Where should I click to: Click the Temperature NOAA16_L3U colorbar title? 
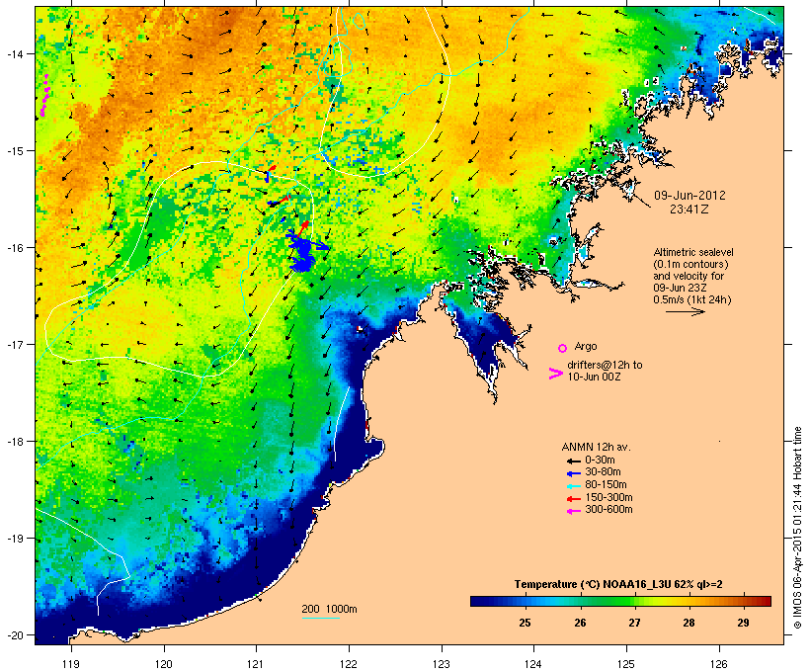point(618,584)
